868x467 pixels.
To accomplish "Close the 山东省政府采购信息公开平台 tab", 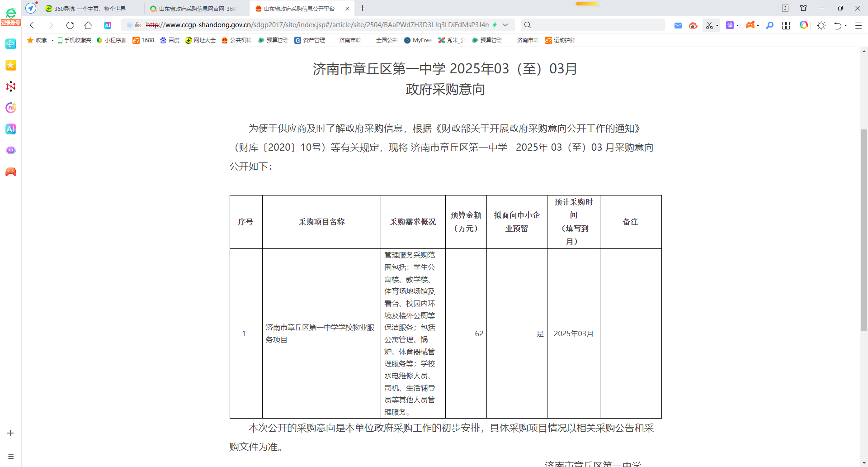I will click(x=347, y=9).
